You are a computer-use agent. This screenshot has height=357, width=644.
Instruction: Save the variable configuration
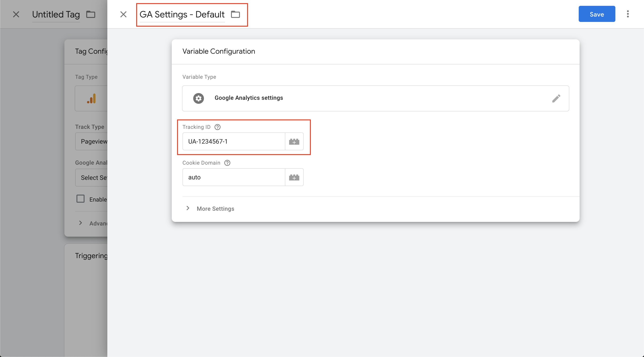pyautogui.click(x=597, y=14)
